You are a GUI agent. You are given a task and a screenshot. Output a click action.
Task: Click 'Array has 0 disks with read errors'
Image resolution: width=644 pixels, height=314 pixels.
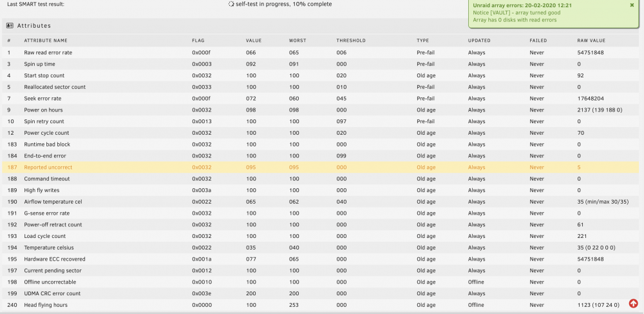pyautogui.click(x=515, y=20)
